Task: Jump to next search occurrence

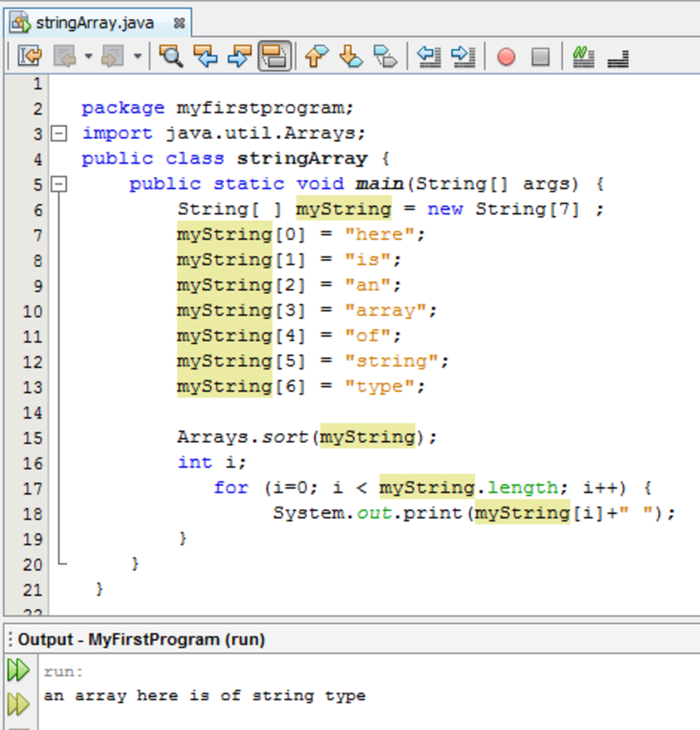Action: (240, 57)
